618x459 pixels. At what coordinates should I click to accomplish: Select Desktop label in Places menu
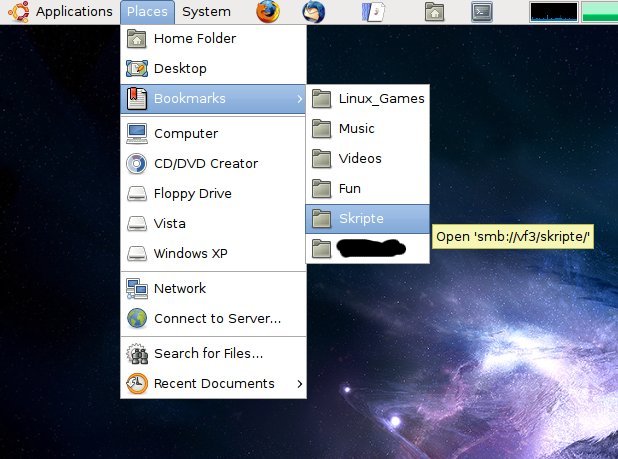(x=180, y=69)
